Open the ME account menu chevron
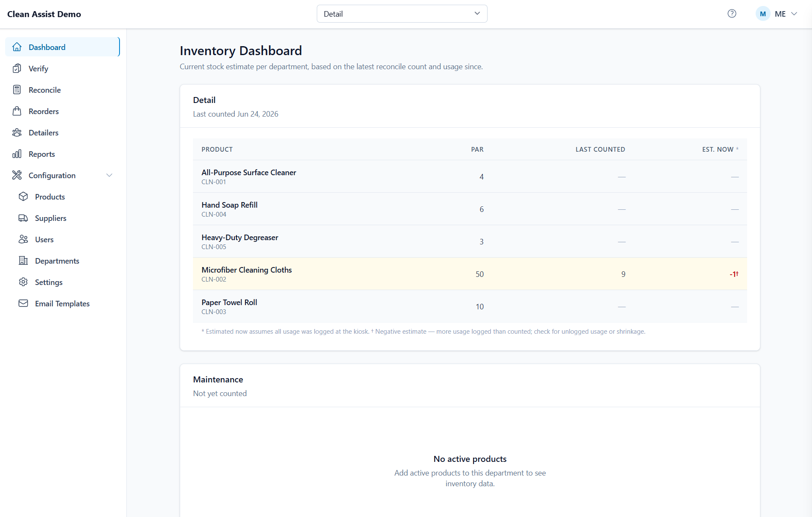This screenshot has height=517, width=812. coord(794,14)
